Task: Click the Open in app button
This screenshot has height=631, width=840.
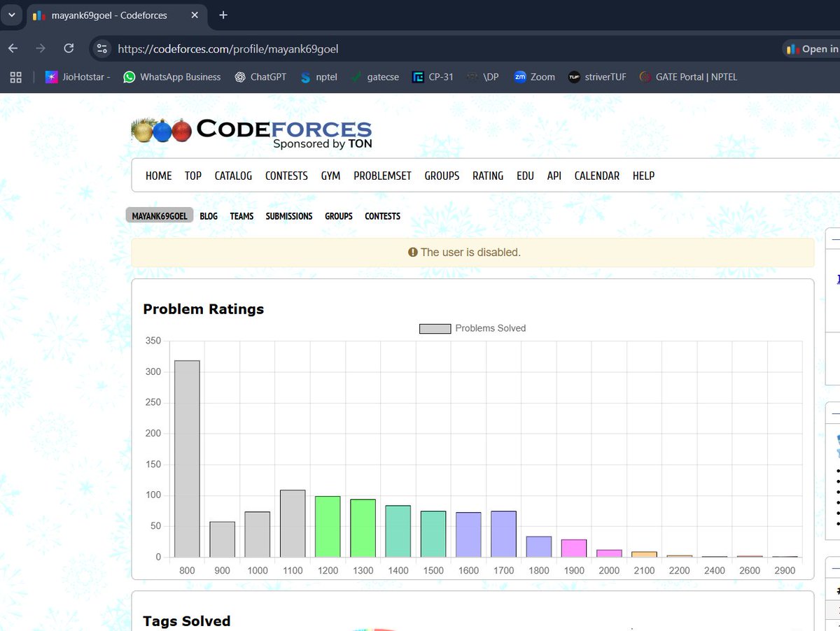Action: [x=811, y=49]
